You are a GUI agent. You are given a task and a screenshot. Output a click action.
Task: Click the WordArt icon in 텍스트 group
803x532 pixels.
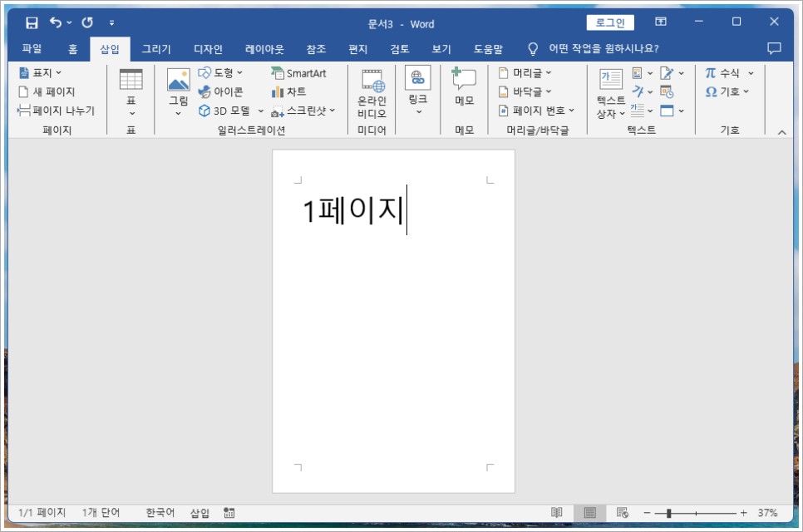point(637,91)
